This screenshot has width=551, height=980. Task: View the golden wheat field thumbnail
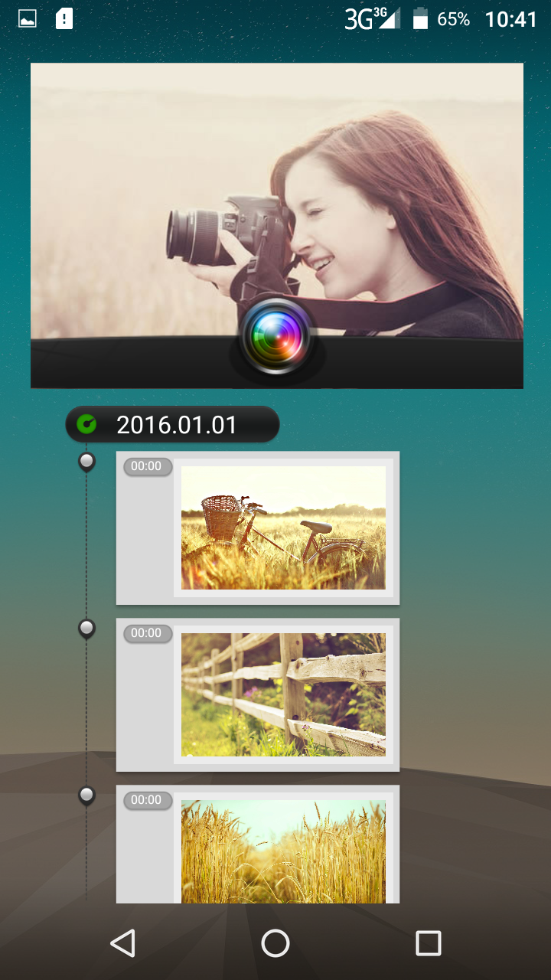(x=283, y=851)
